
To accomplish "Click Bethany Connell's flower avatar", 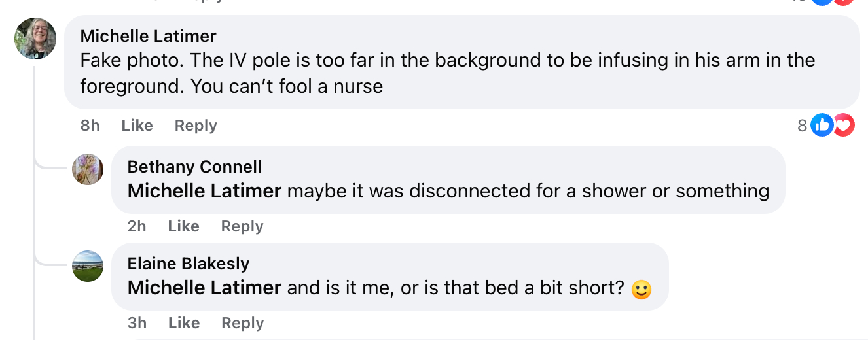I will (x=88, y=169).
